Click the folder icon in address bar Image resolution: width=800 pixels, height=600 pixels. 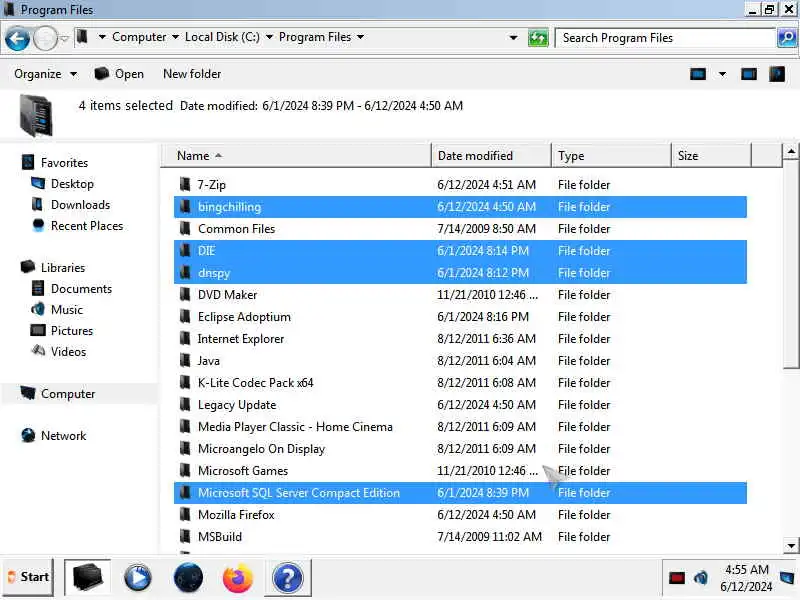(82, 37)
